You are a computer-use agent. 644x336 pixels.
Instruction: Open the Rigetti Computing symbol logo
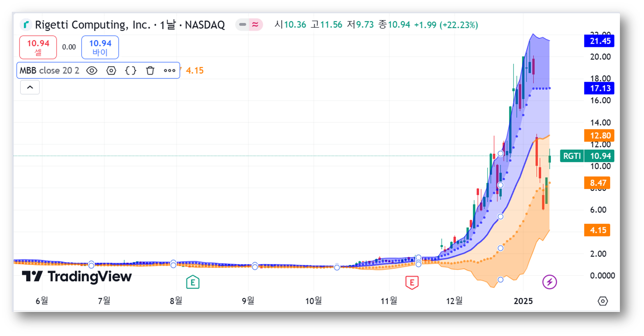pos(26,25)
